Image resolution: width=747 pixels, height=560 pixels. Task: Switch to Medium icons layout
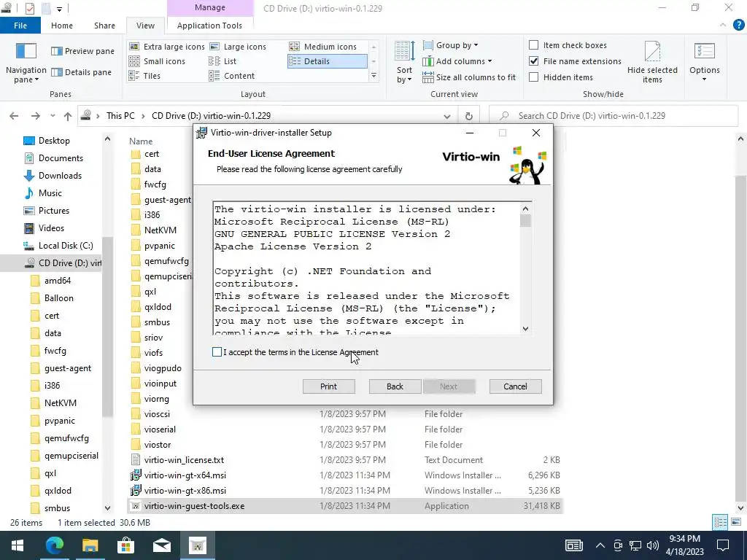pos(323,47)
